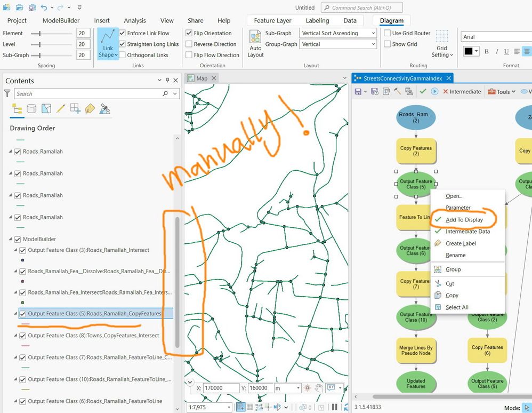This screenshot has height=413, width=532.
Task: Click the Bold formatting button
Action: pyautogui.click(x=487, y=51)
